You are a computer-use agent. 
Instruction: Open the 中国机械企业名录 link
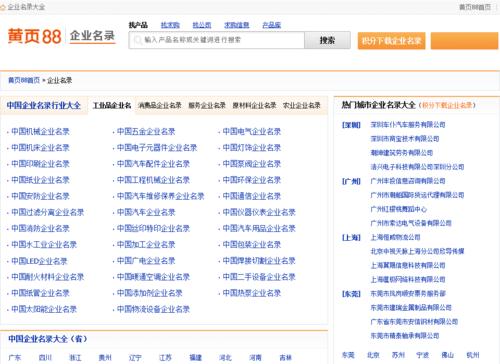click(40, 131)
